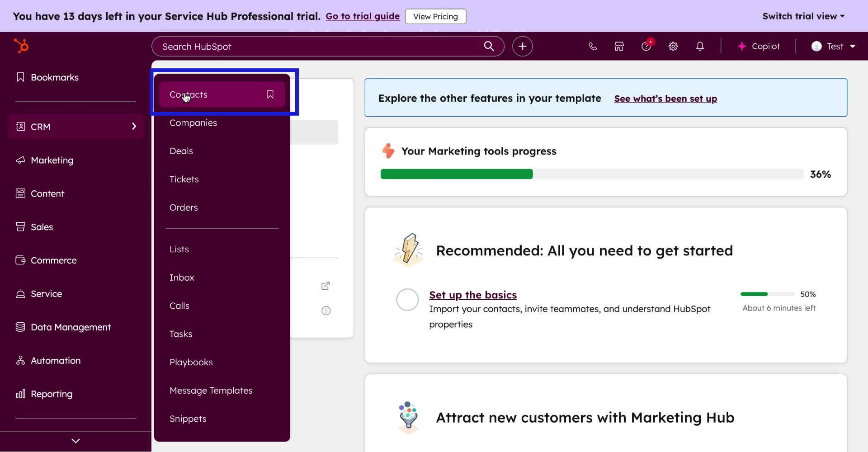Open the Copilot AI assistant

coord(759,46)
